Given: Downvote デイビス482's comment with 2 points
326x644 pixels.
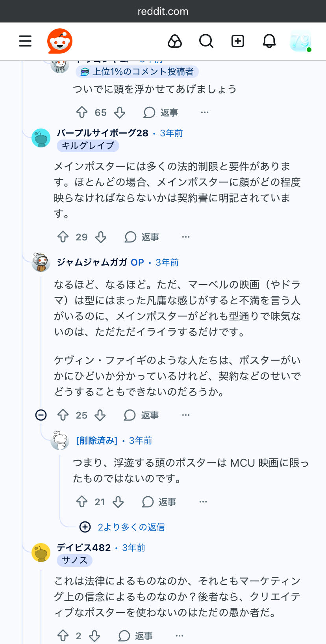Looking at the screenshot, I should tap(94, 636).
